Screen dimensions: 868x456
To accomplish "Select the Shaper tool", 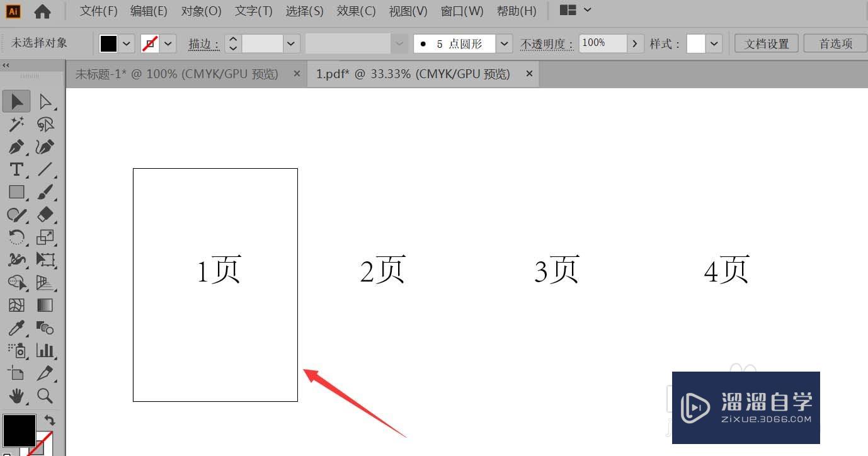I will click(16, 215).
